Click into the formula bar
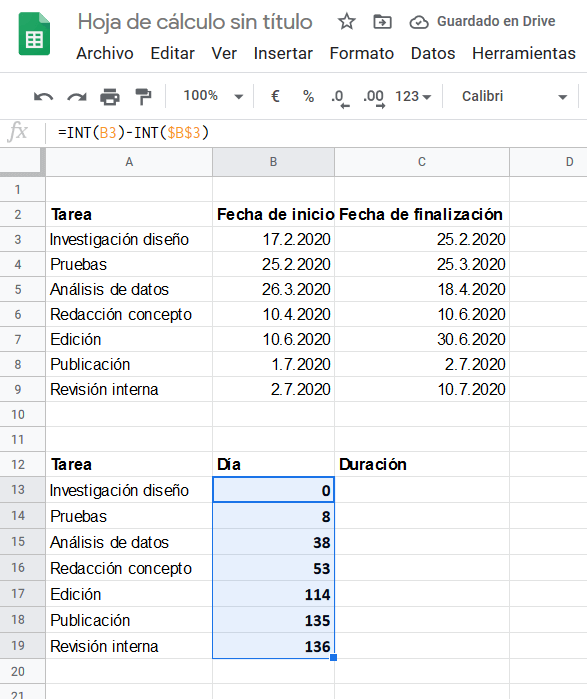Screen dimensions: 587x699 click(316, 133)
